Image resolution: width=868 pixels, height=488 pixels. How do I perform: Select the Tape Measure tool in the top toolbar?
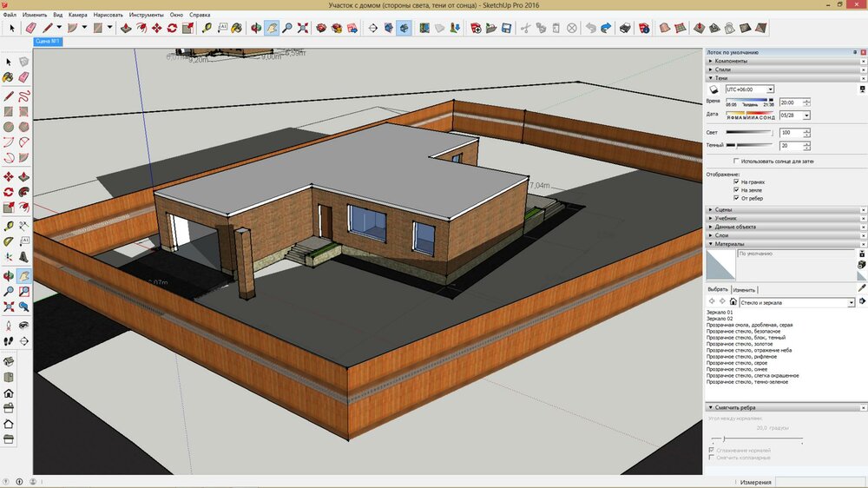tap(208, 28)
